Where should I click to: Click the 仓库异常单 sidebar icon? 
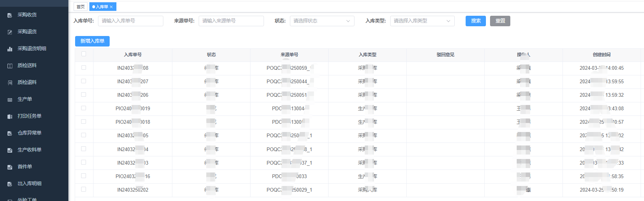point(10,133)
